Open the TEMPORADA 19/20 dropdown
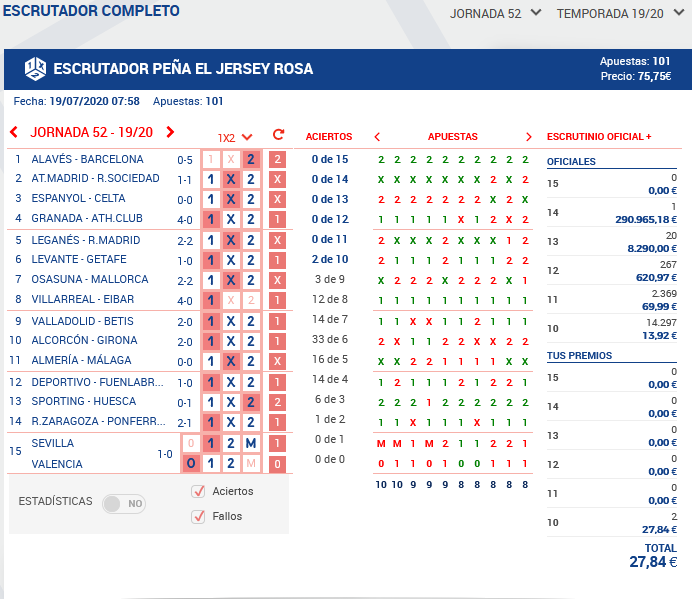Viewport: 692px width, 599px height. tap(620, 13)
